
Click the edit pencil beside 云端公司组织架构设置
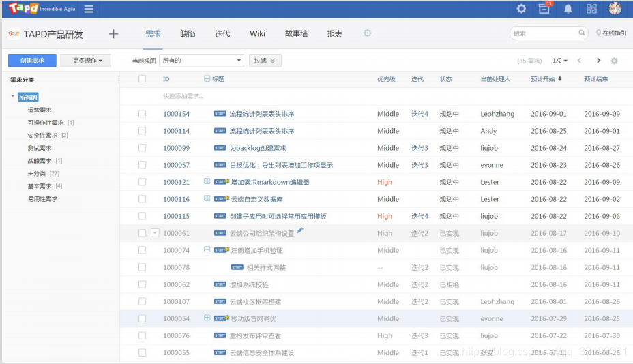(299, 230)
